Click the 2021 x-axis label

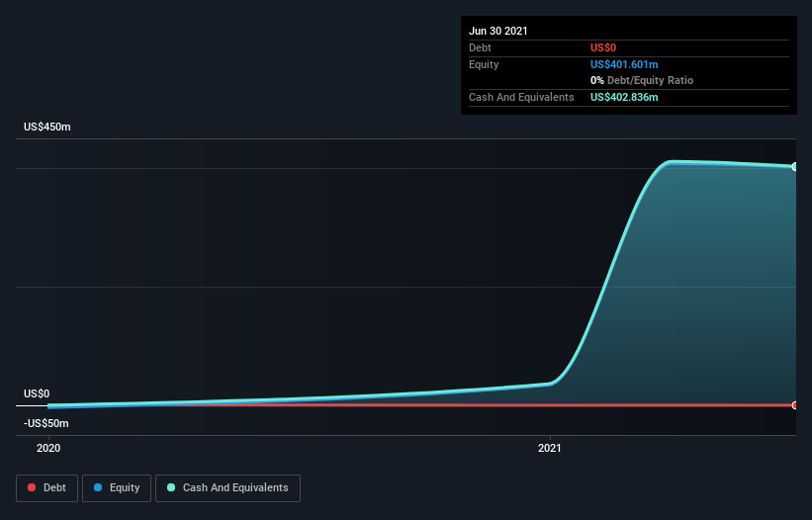tap(550, 448)
